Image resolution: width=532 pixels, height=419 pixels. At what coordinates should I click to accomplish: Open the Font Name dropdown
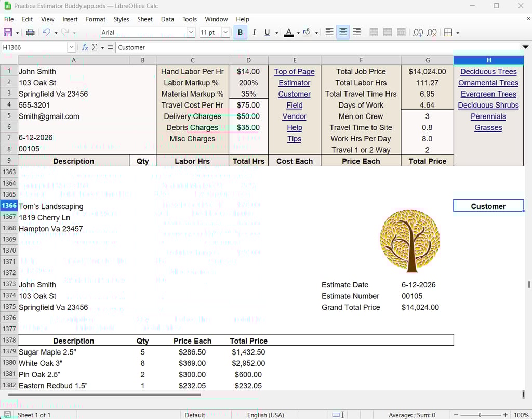(x=191, y=32)
